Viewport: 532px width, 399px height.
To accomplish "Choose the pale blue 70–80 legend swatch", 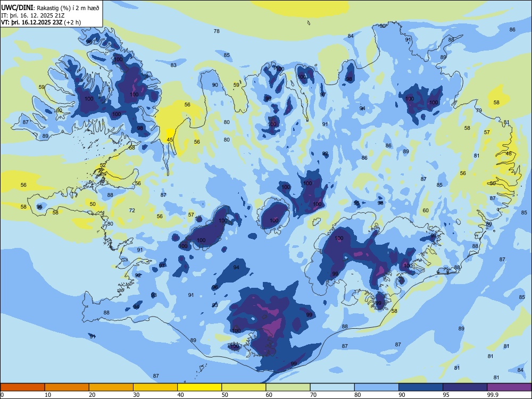I will coord(332,387).
